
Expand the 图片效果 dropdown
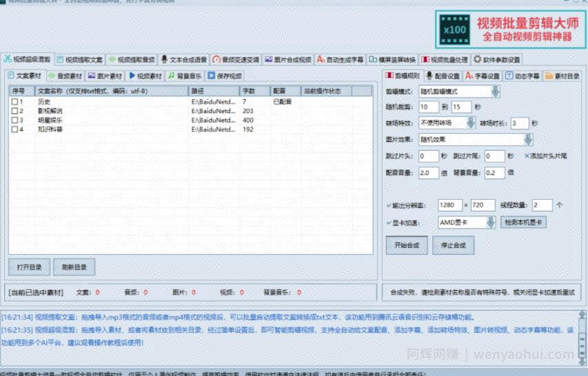coord(528,139)
